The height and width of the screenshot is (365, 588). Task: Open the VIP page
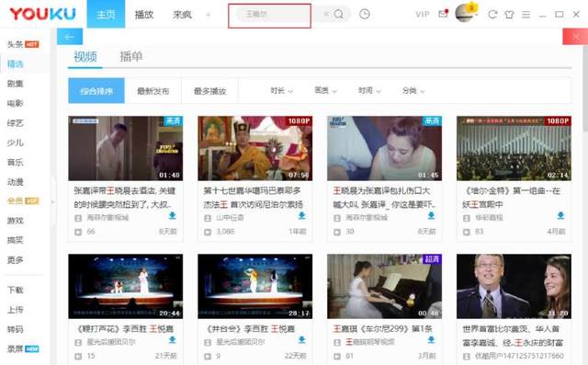[x=423, y=15]
